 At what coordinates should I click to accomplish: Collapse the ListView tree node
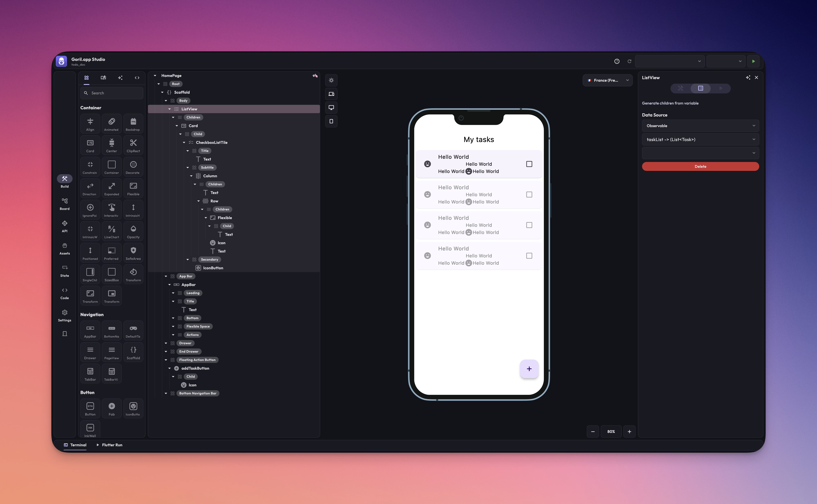coord(170,109)
